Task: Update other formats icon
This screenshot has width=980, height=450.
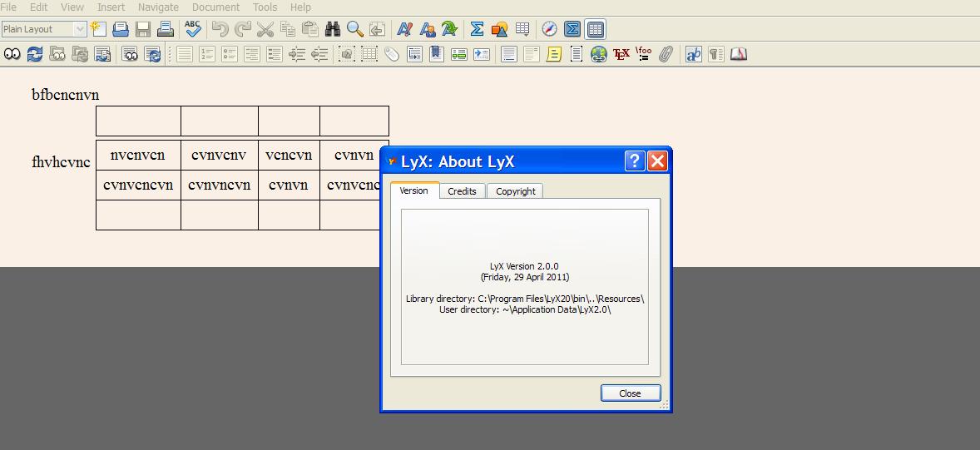Action: click(x=152, y=54)
